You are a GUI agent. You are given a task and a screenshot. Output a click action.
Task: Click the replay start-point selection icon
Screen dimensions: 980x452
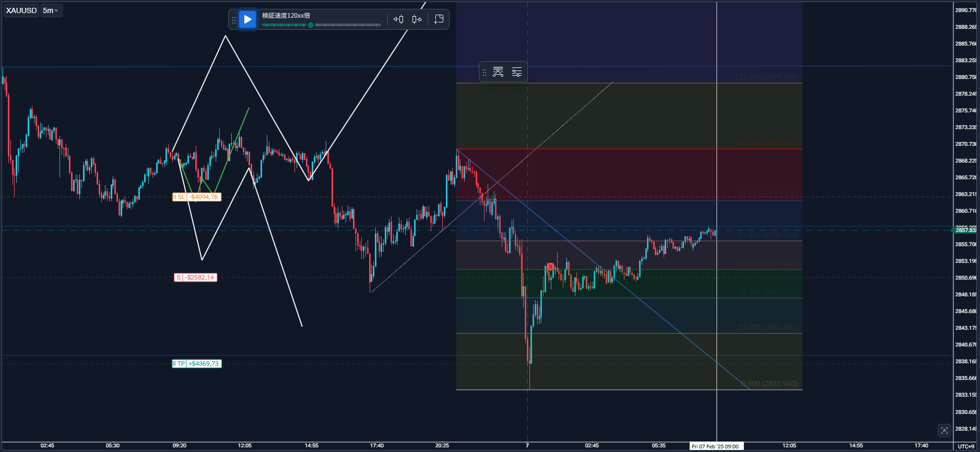point(439,19)
